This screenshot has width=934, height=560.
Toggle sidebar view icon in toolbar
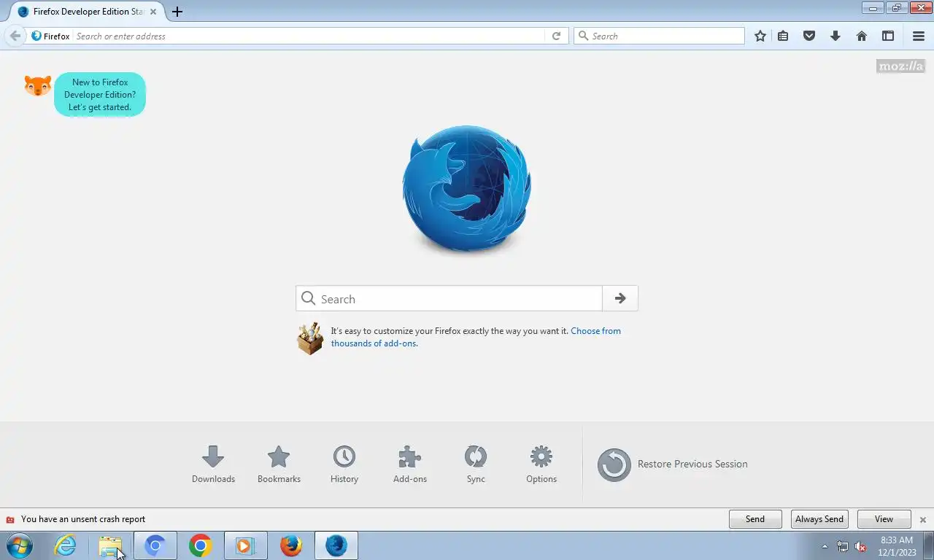pos(888,36)
